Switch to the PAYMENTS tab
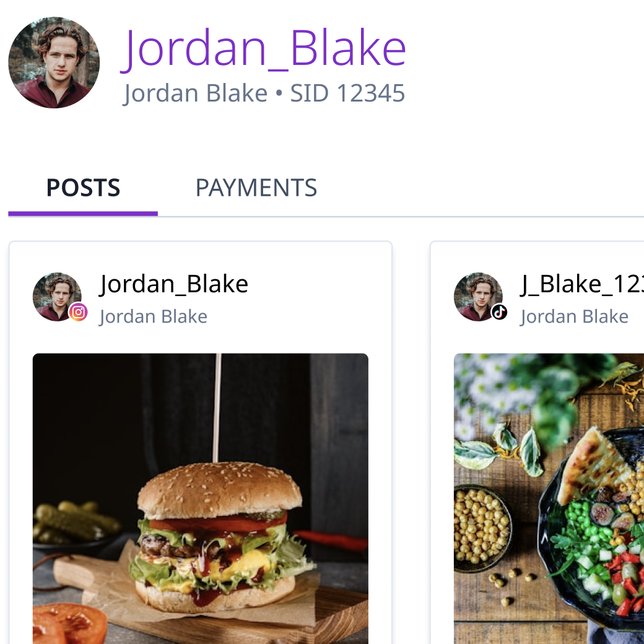 [x=256, y=188]
